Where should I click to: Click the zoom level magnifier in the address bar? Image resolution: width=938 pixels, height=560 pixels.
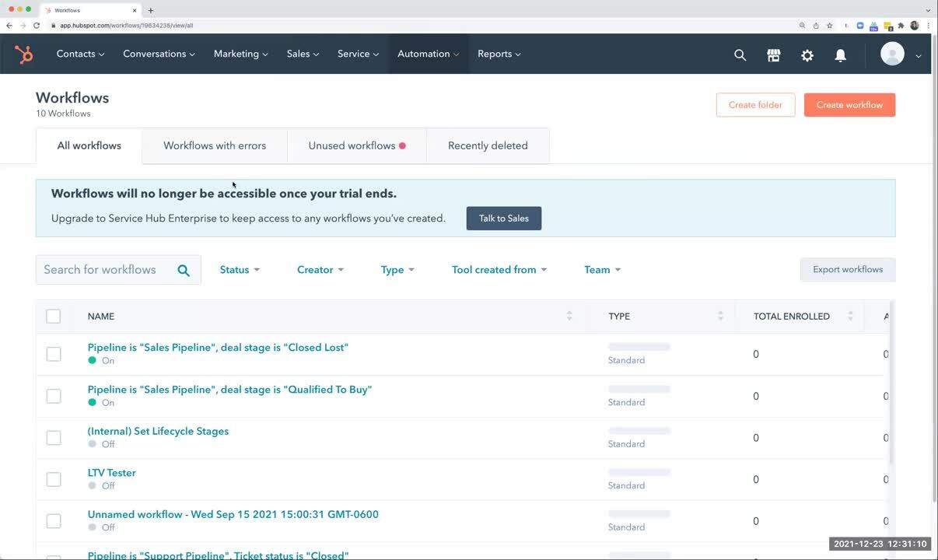coord(802,26)
